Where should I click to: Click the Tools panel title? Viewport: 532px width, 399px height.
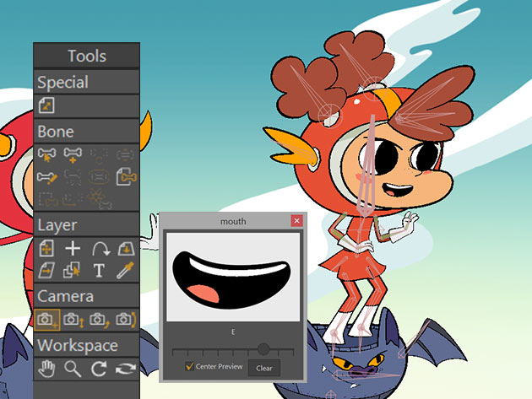pyautogui.click(x=87, y=56)
